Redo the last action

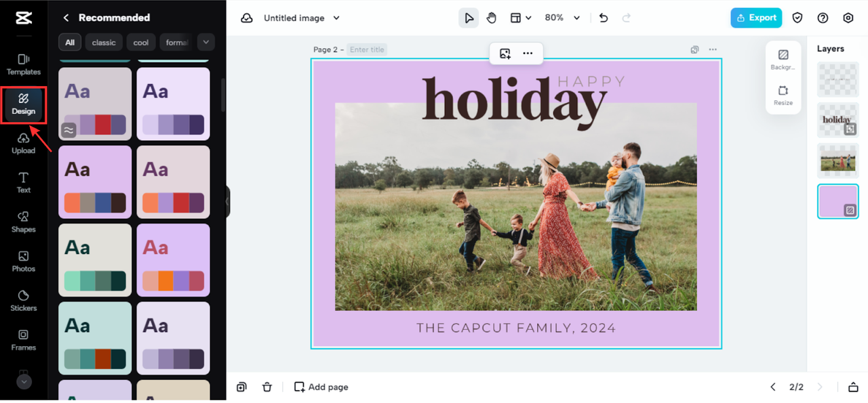pyautogui.click(x=627, y=18)
